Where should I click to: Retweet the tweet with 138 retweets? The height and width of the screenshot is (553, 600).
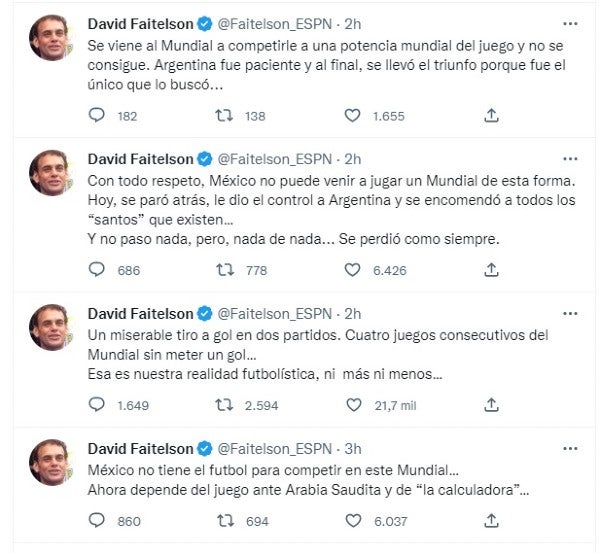226,116
